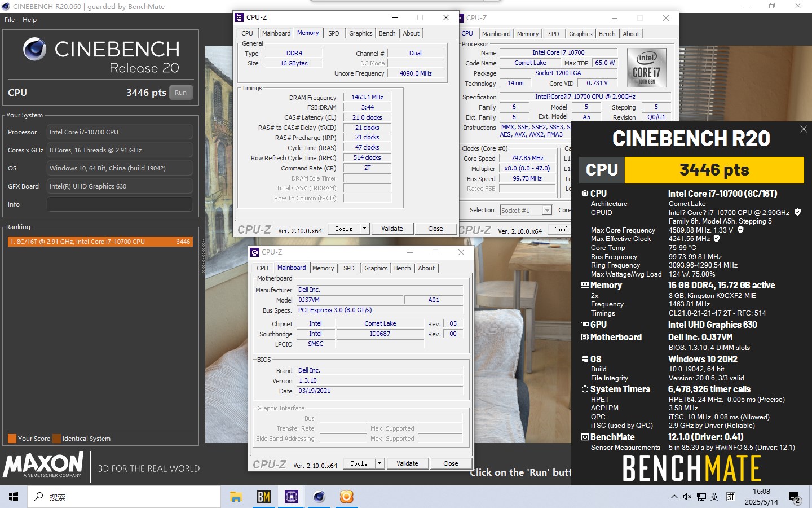Select Mainboard tab in background CPU CPU-Z window

(x=496, y=34)
